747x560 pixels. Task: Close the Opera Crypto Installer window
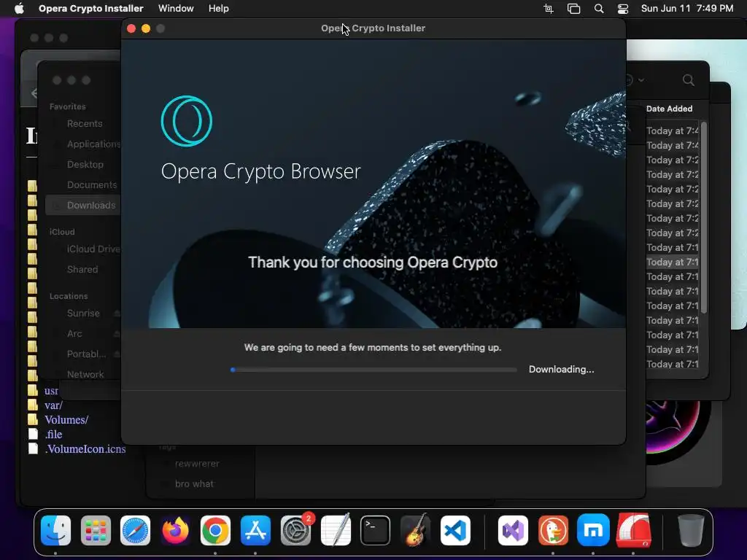pyautogui.click(x=131, y=28)
